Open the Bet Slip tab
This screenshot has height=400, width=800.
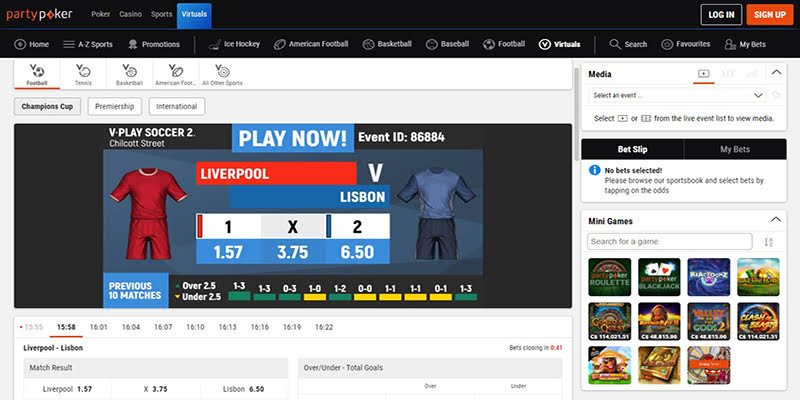(x=633, y=149)
